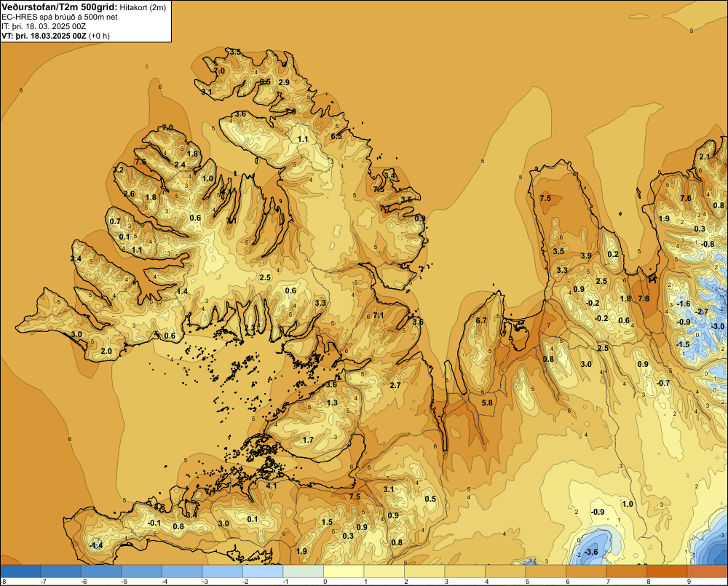Click legend swatch between 0 and 1
The height and width of the screenshot is (586, 728).
(x=344, y=571)
